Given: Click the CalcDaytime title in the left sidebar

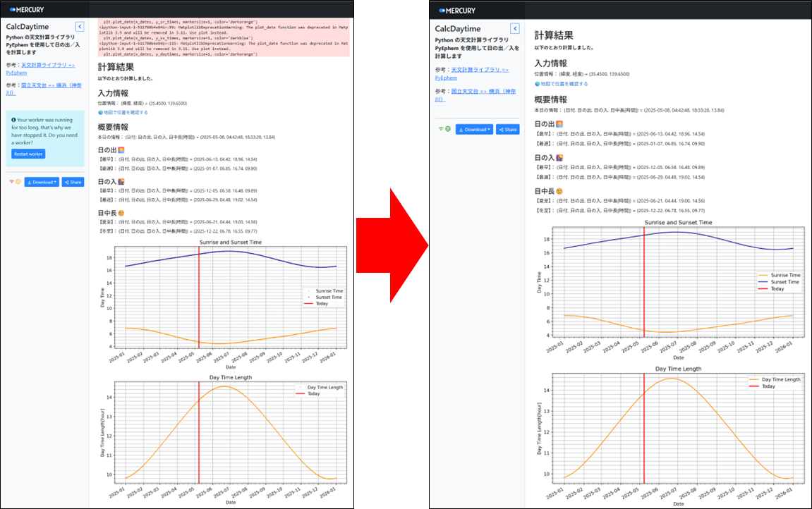Looking at the screenshot, I should pyautogui.click(x=28, y=26).
